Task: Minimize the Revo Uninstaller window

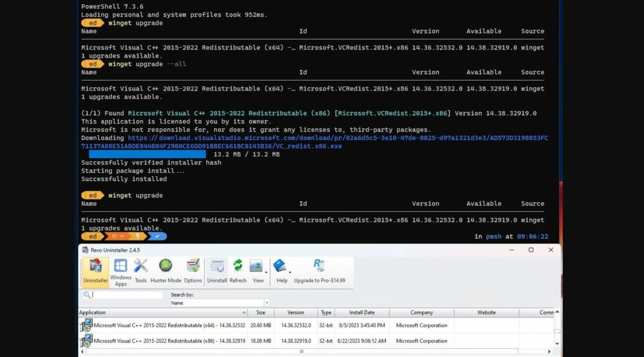Action: 511,250
